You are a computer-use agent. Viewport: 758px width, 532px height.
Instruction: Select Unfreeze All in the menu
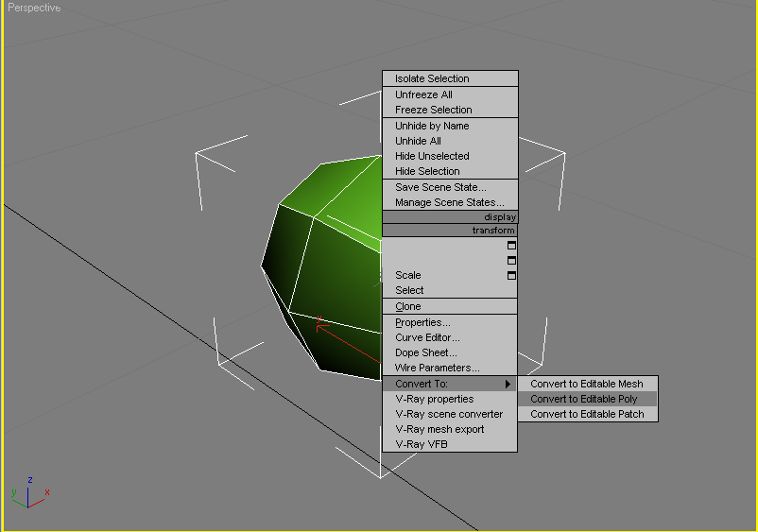pos(450,94)
